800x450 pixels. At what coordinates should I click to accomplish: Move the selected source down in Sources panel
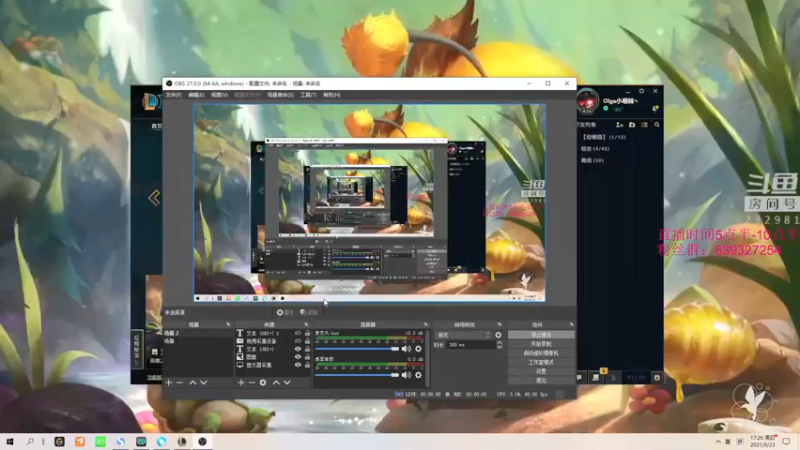287,383
